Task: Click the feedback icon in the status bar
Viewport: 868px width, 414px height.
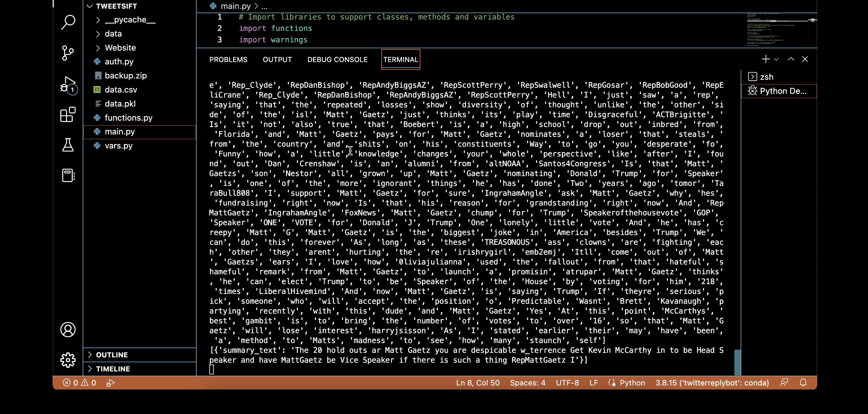Action: pos(784,383)
